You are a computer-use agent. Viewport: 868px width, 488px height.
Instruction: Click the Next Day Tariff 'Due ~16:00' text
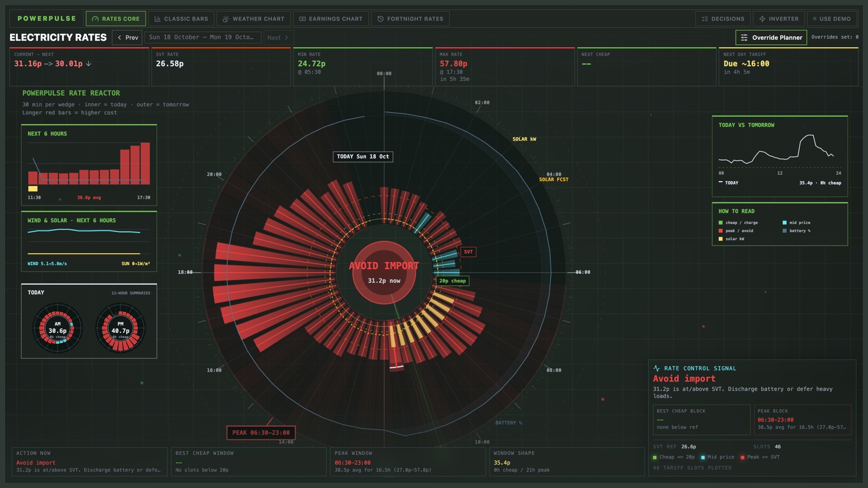coord(746,63)
